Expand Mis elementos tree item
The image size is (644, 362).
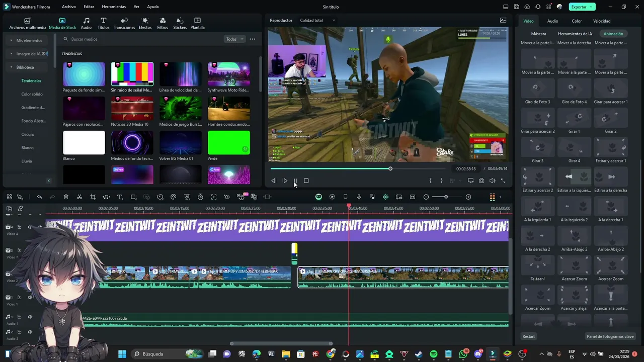(x=11, y=40)
